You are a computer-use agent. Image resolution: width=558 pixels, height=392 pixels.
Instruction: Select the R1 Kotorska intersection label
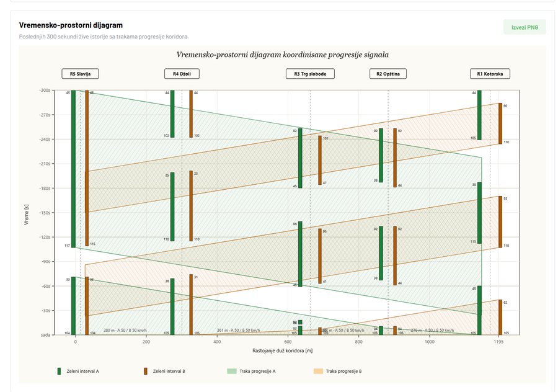[x=490, y=74]
